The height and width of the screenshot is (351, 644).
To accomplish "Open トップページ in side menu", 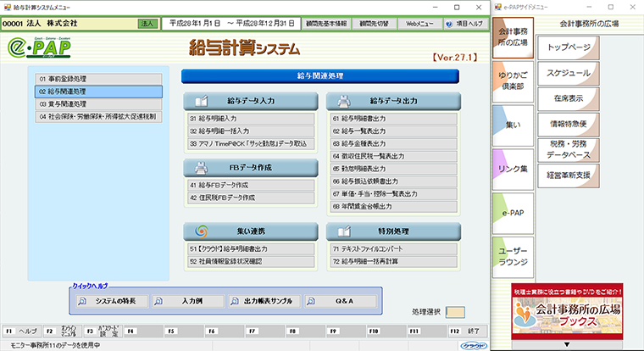I will coord(569,47).
